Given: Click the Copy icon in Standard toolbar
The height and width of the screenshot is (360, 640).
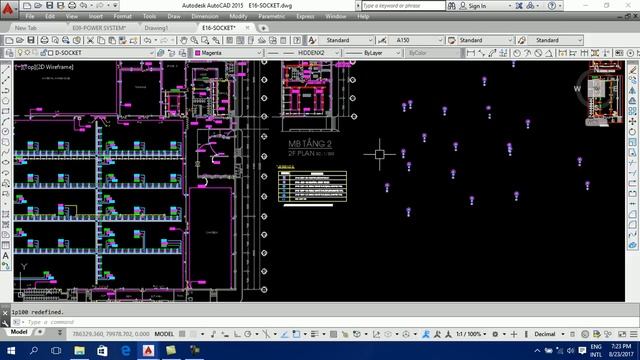Looking at the screenshot, I should point(101,40).
